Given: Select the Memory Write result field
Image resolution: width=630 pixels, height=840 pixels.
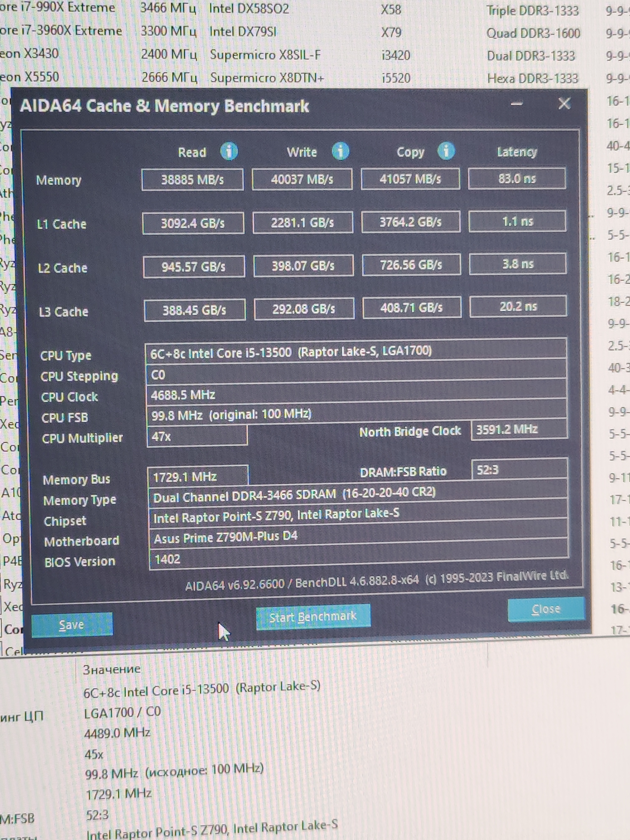Looking at the screenshot, I should tap(302, 179).
